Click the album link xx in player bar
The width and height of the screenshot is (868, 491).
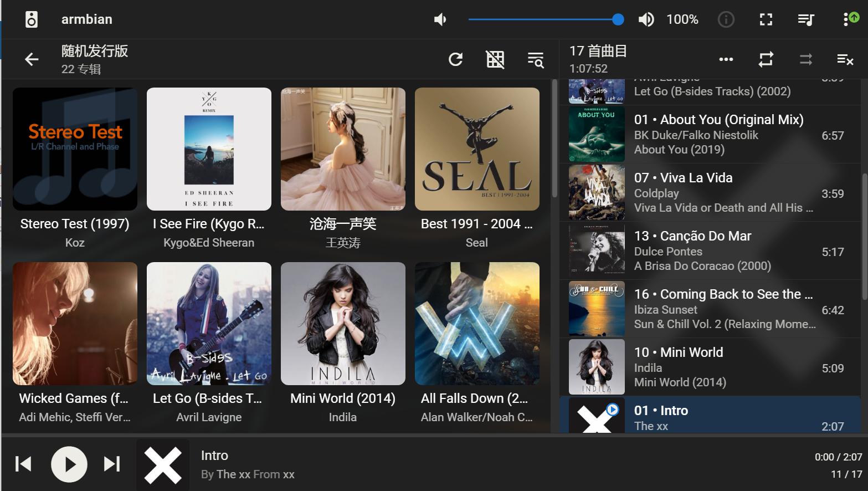289,475
